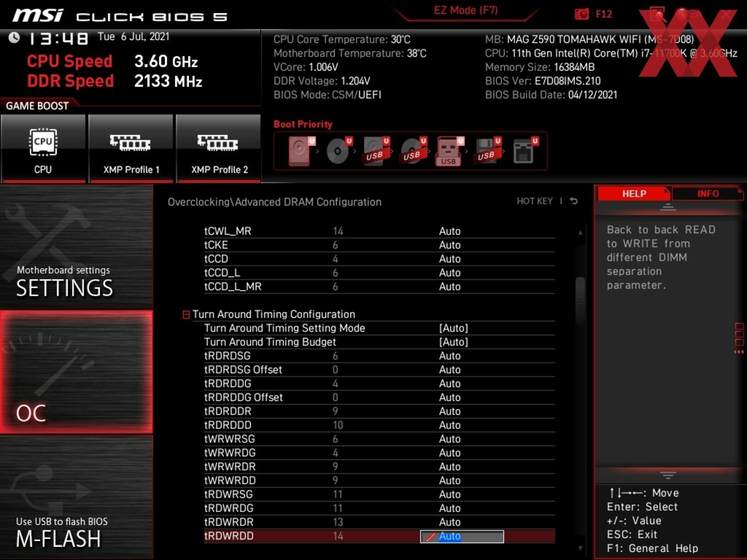Click scroll-up arrow of settings list

coord(580,233)
